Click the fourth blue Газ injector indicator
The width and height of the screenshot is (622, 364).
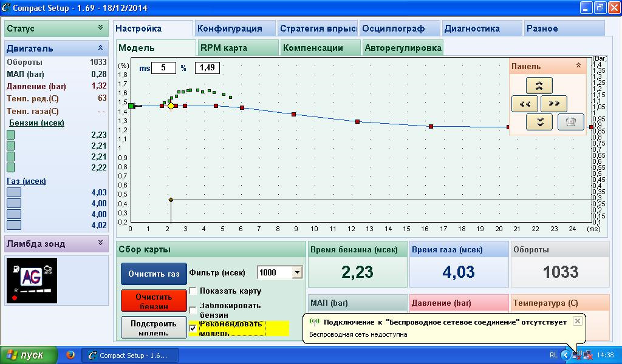14,225
